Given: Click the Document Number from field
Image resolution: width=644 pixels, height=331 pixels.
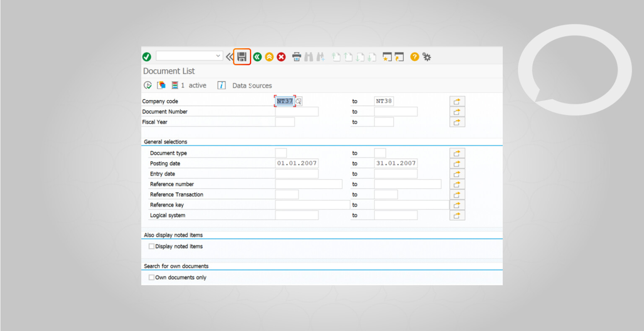Looking at the screenshot, I should (297, 111).
